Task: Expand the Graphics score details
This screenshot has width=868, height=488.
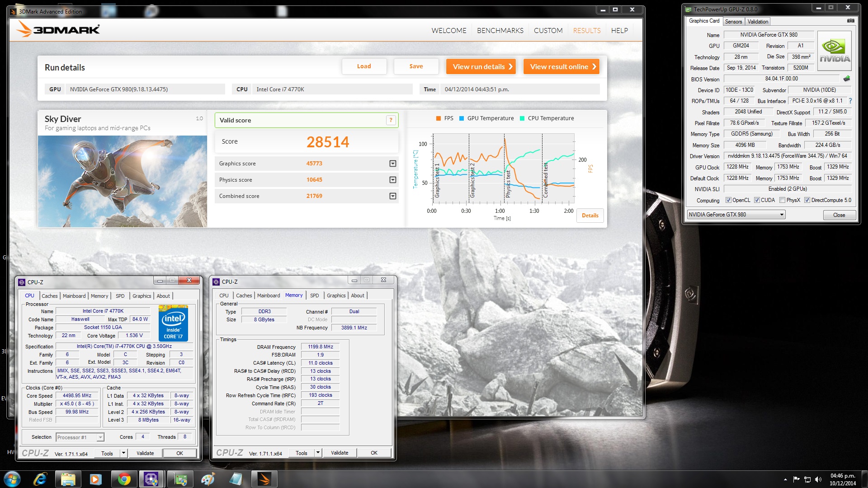Action: tap(392, 164)
